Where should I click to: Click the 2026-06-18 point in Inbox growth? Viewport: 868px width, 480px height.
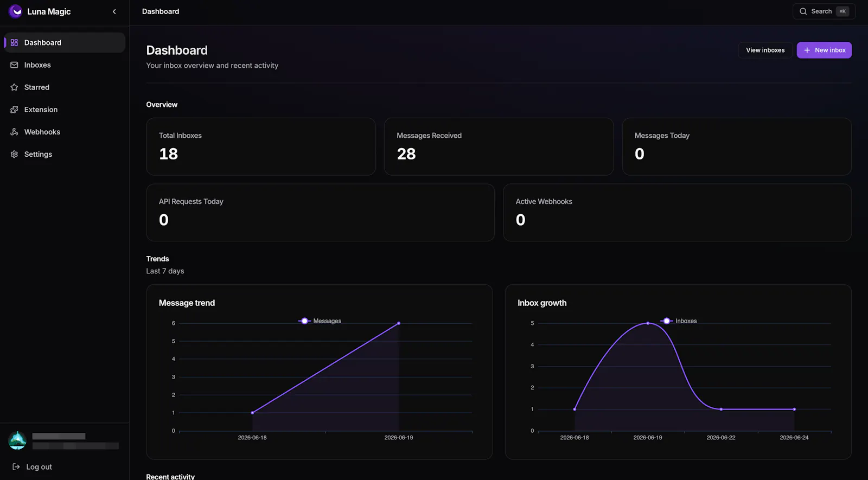click(x=575, y=409)
